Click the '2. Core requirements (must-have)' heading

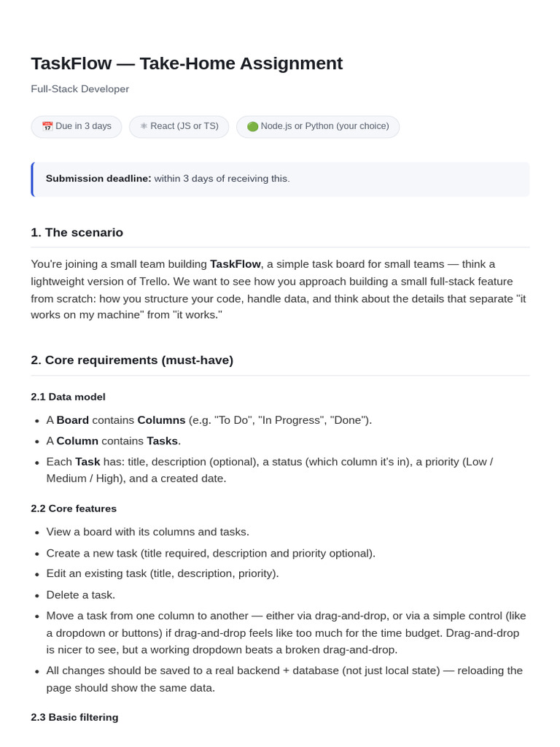click(x=132, y=360)
